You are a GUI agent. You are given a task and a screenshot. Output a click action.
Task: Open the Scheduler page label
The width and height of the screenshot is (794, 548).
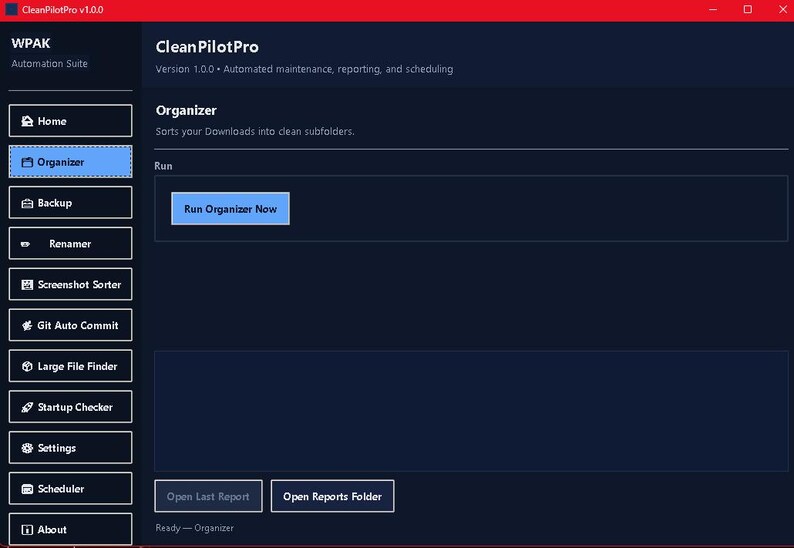(61, 489)
